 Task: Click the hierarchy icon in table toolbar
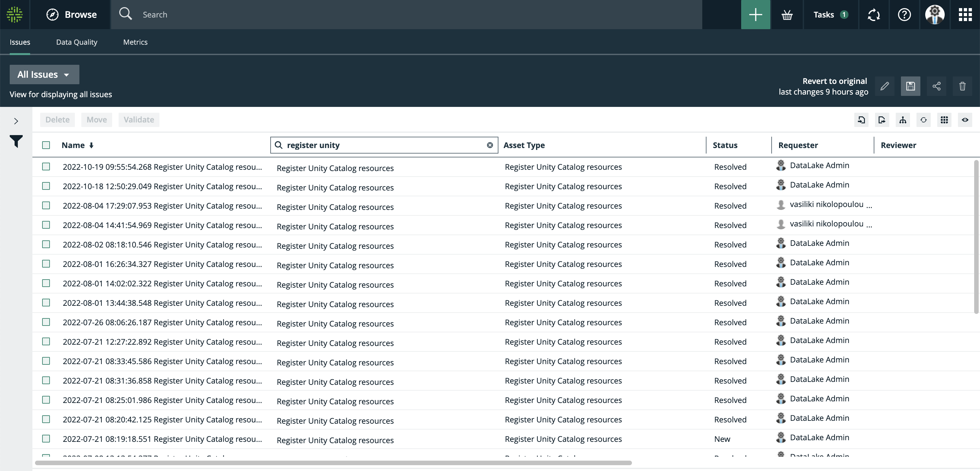point(903,120)
